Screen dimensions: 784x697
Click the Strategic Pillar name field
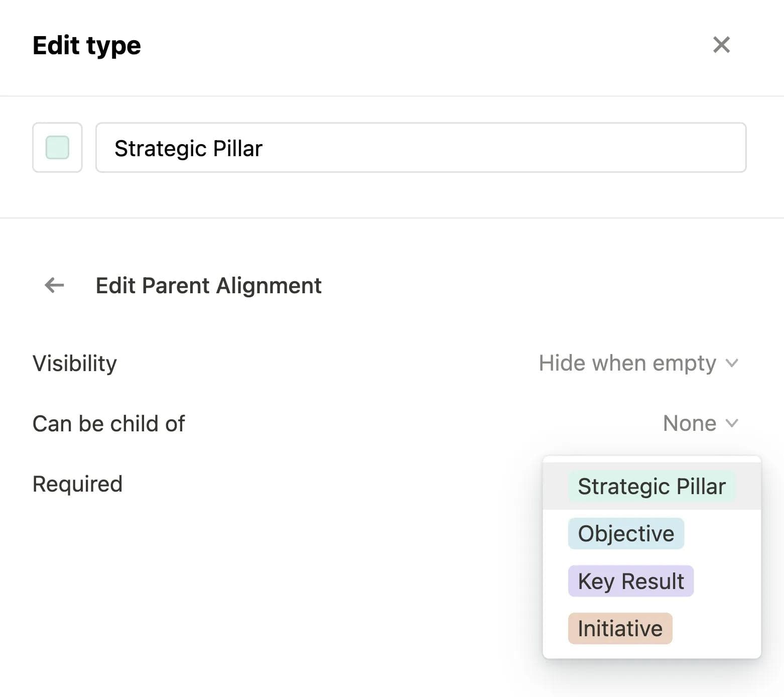pos(421,148)
